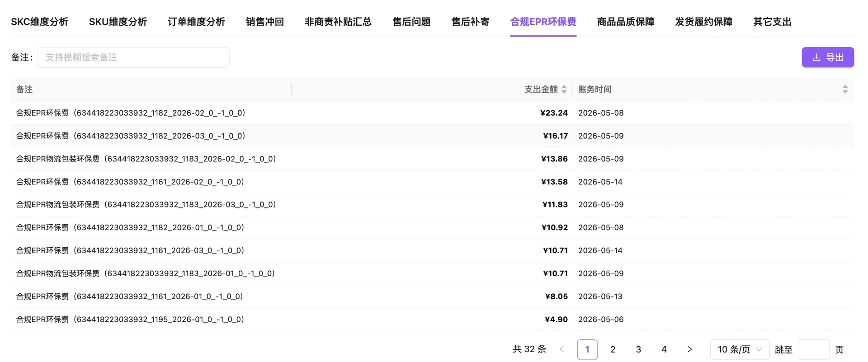868x362 pixels.
Task: Sort by 账务时间 using sort arrows
Action: pos(845,89)
